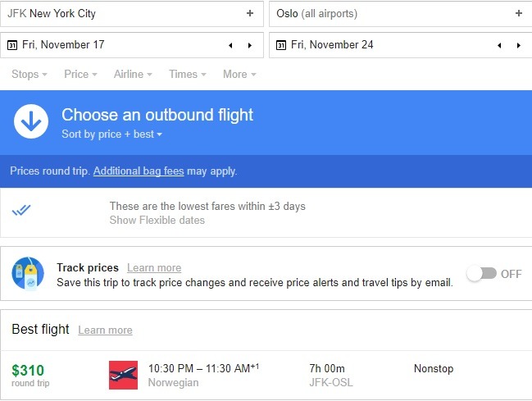Show Flexible dates
This screenshot has width=532, height=401.
click(157, 220)
